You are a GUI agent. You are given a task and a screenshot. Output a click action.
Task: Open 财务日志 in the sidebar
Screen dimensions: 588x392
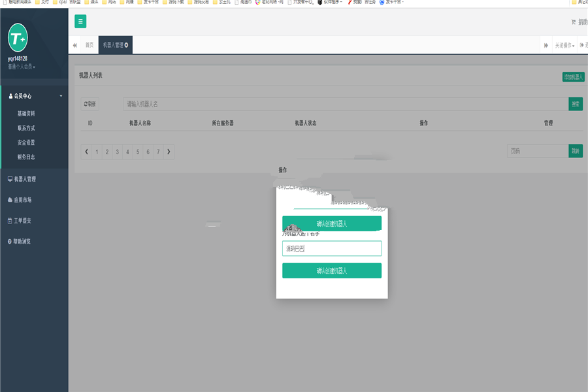click(x=26, y=157)
